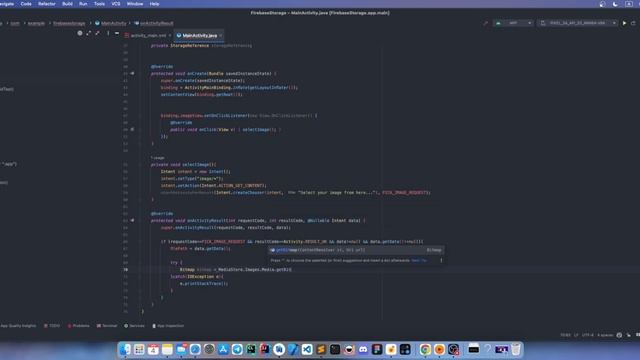Open the Problems tool window
Image resolution: width=640 pixels, height=360 pixels.
click(78, 326)
